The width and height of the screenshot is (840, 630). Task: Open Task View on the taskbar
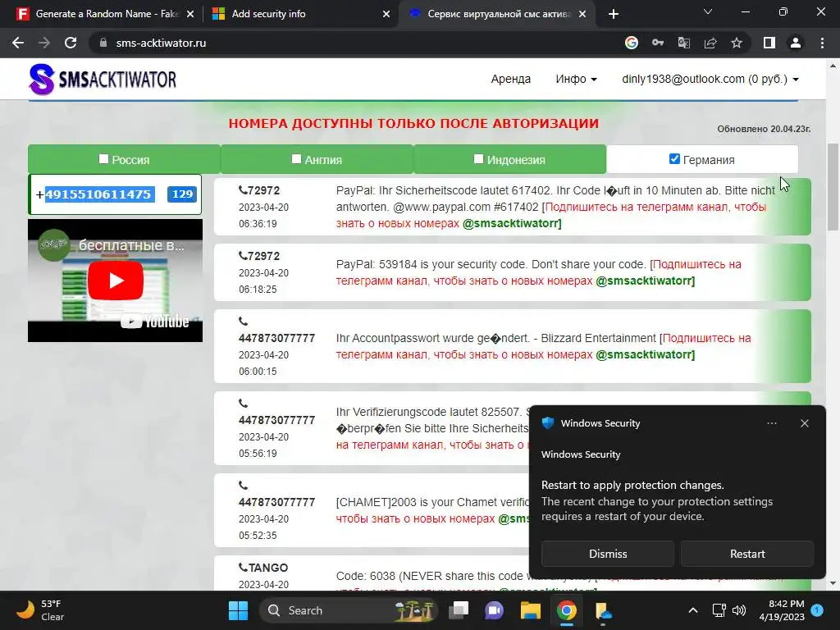pos(459,610)
